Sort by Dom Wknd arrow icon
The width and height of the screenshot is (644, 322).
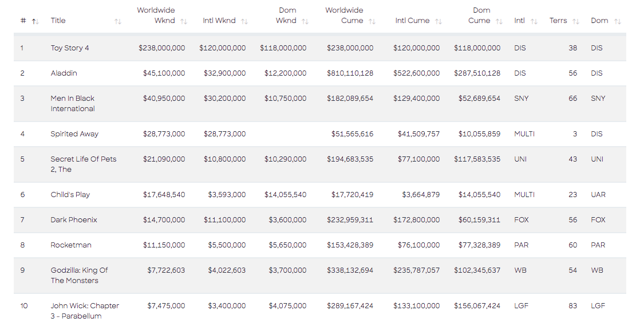305,21
